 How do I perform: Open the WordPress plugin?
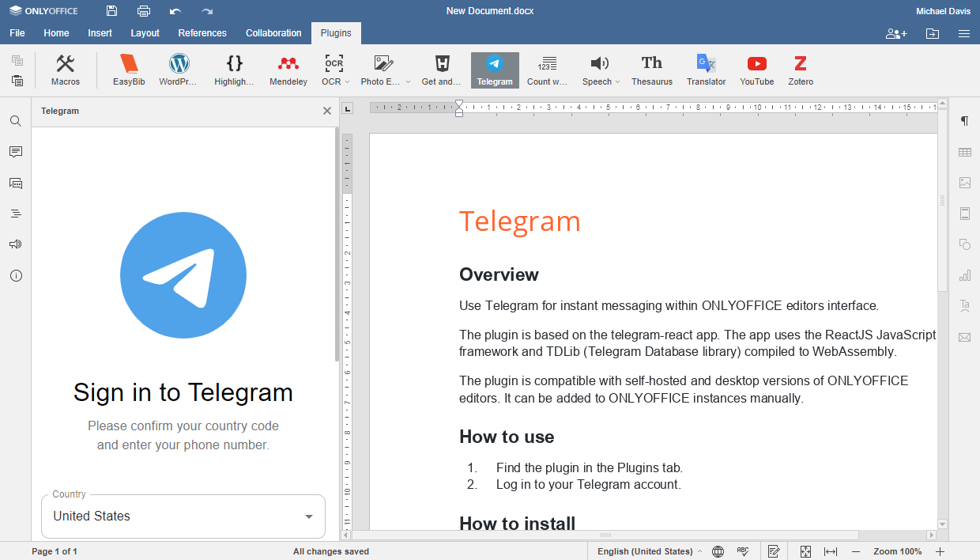pyautogui.click(x=179, y=70)
